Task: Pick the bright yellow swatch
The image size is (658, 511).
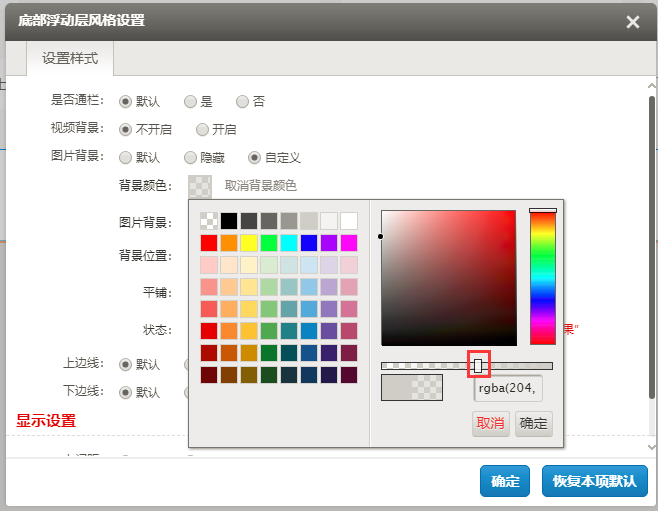Action: point(249,243)
